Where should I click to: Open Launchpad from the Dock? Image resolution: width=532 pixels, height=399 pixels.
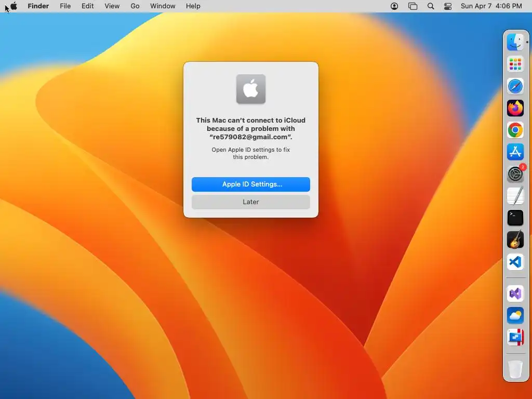(515, 64)
